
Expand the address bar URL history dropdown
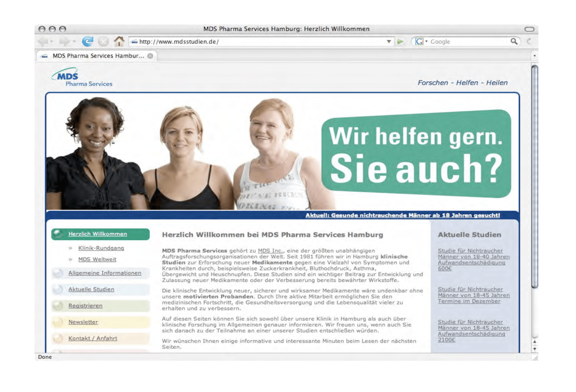point(389,41)
